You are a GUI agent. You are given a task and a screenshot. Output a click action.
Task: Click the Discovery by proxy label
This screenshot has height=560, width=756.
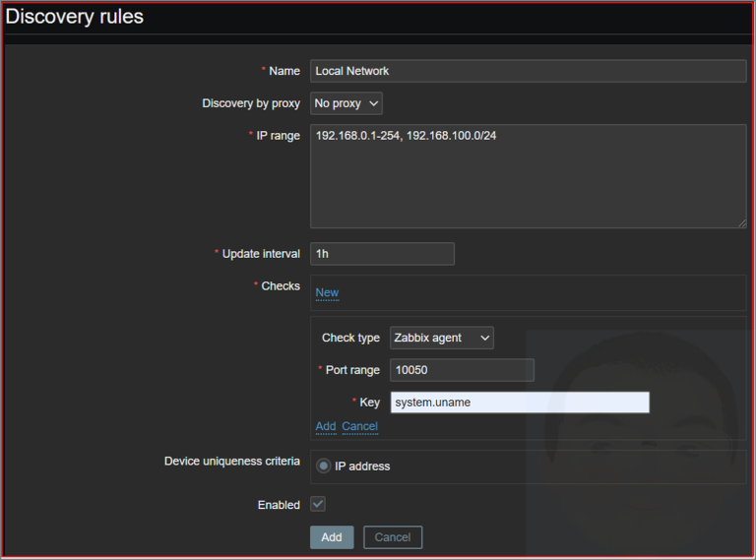pos(251,103)
